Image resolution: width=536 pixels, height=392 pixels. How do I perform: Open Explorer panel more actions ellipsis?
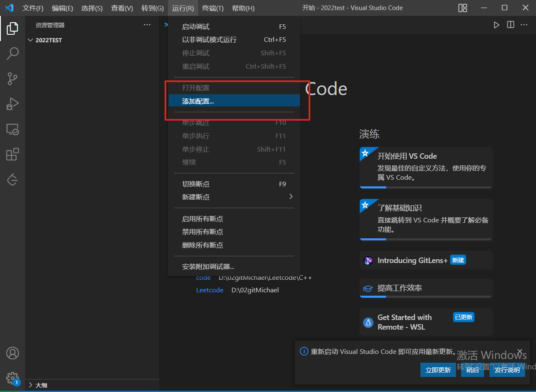tap(147, 25)
